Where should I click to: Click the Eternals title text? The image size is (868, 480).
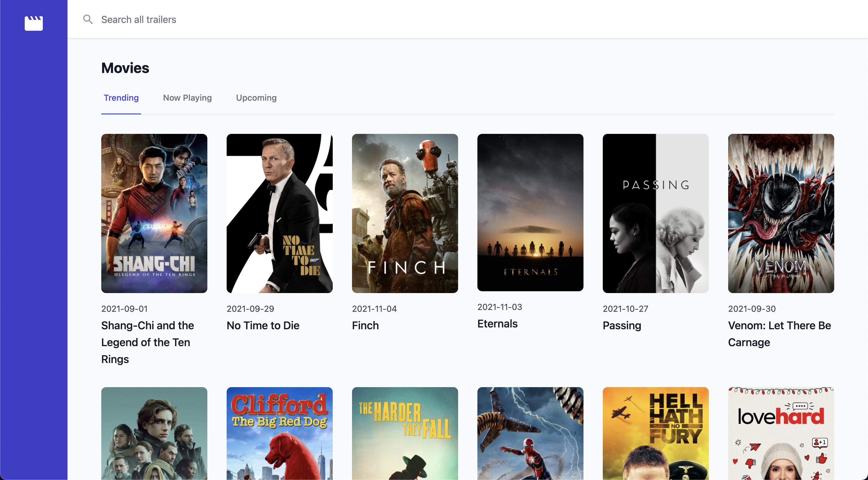(x=497, y=324)
